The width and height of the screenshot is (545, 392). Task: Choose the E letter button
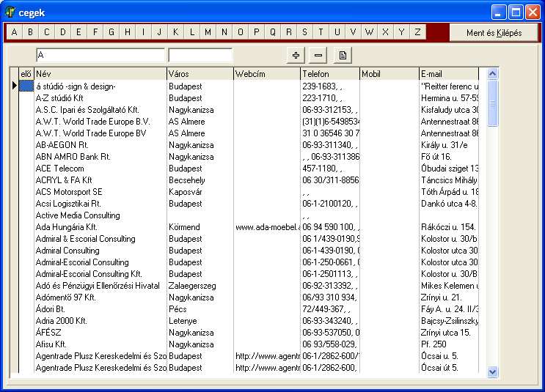79,32
